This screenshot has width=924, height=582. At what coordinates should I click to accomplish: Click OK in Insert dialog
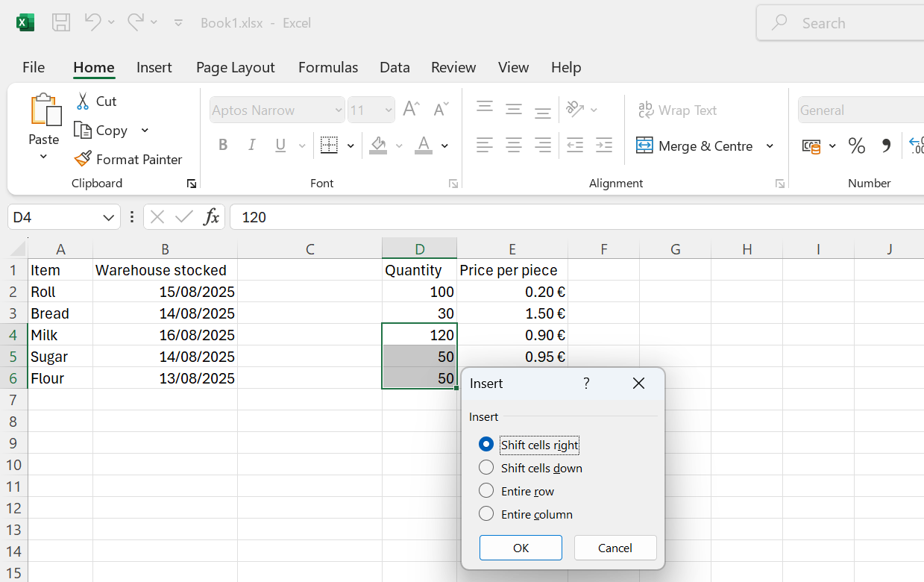(521, 548)
